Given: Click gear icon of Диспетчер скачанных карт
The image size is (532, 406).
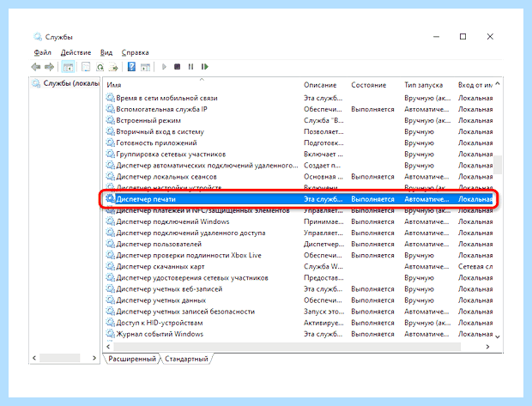Looking at the screenshot, I should [111, 266].
